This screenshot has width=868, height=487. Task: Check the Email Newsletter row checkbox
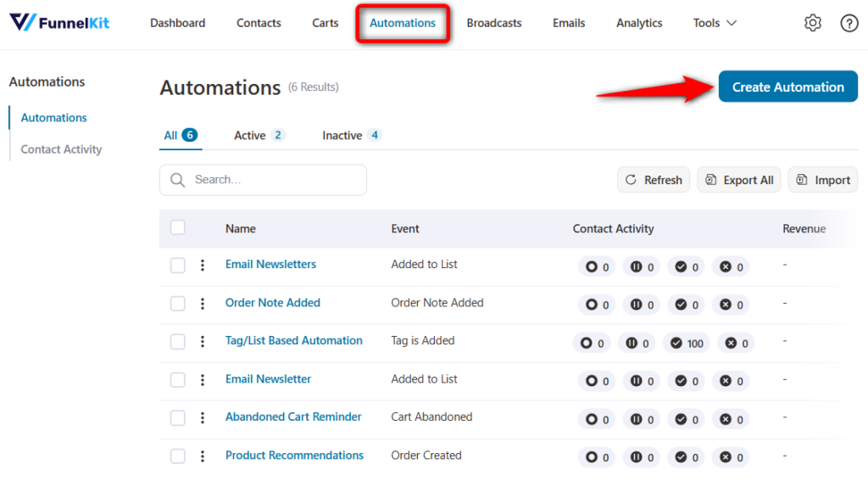(178, 380)
